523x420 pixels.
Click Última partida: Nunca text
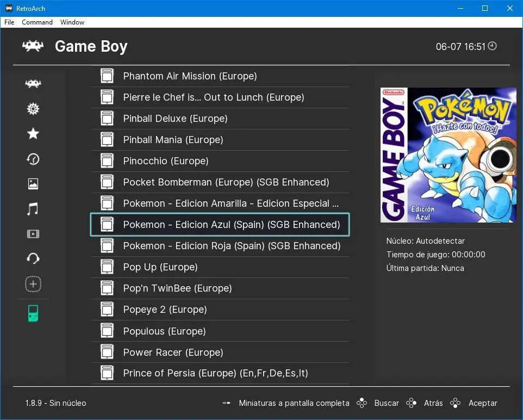(x=425, y=268)
